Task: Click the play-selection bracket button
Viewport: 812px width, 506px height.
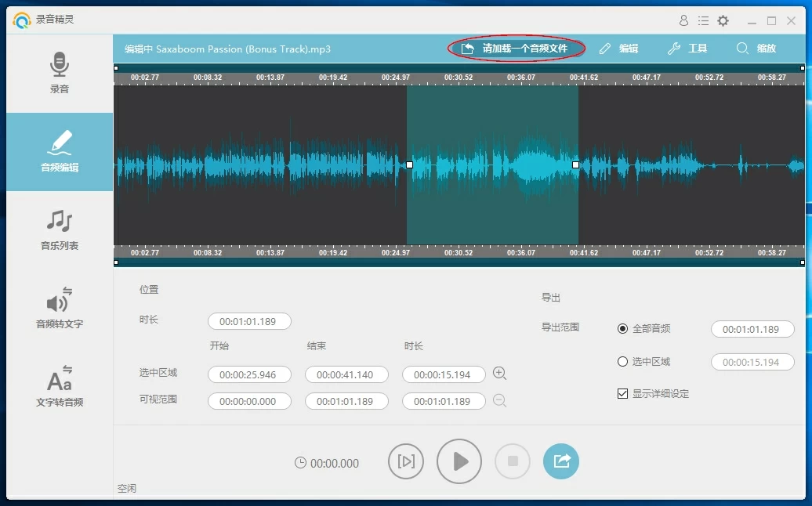Action: (406, 462)
